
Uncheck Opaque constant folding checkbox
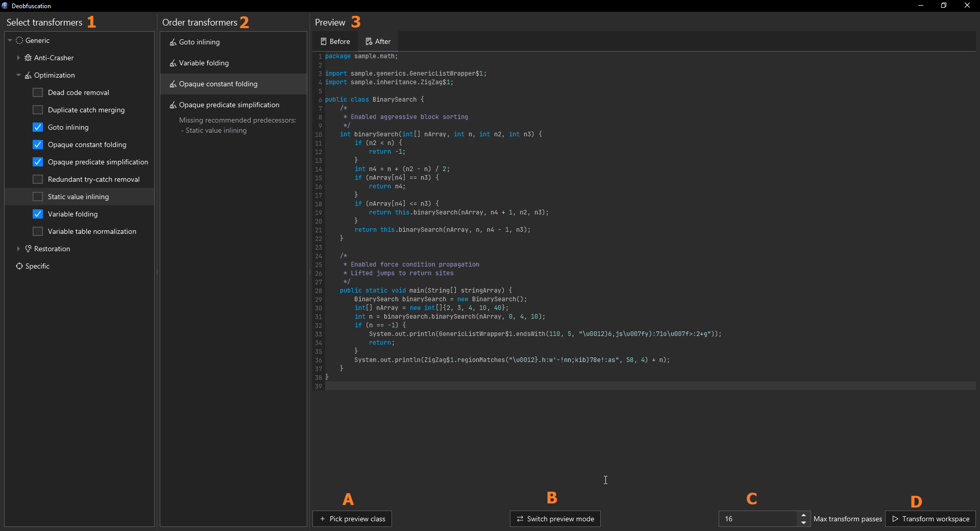[38, 144]
